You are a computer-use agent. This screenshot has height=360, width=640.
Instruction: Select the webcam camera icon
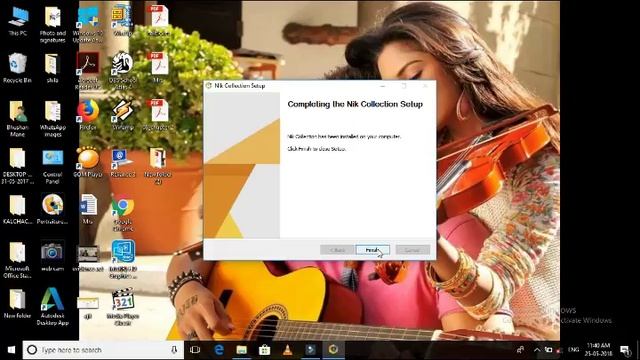tap(53, 256)
